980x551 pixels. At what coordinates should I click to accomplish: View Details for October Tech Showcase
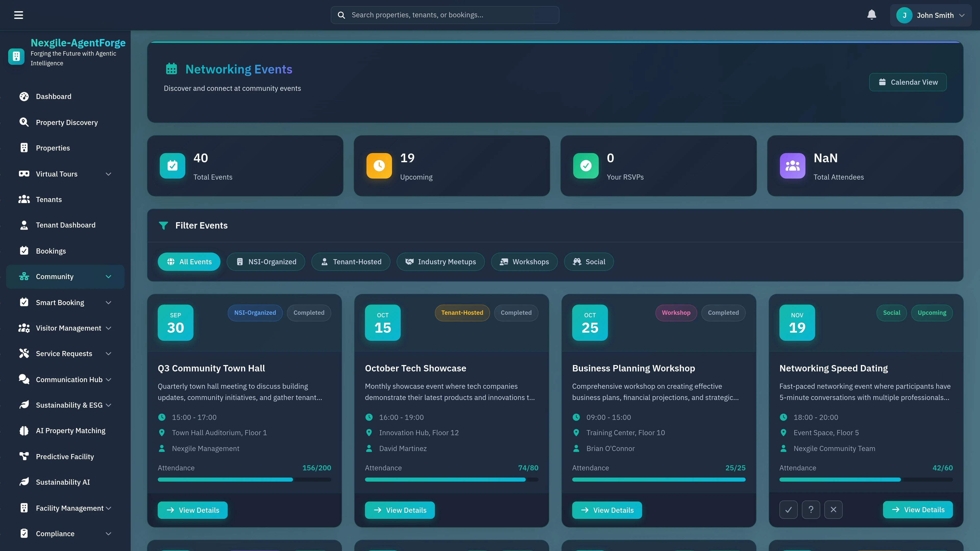pos(400,510)
